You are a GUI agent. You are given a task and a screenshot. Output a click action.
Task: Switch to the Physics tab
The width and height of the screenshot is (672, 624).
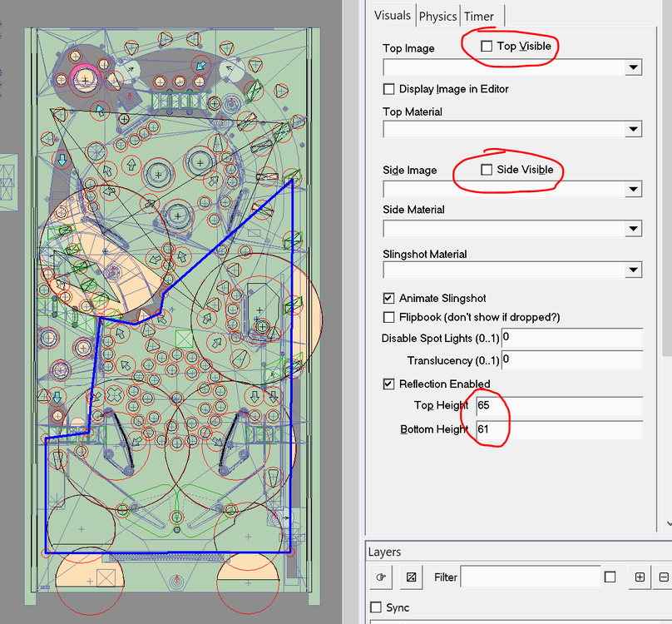tap(437, 17)
